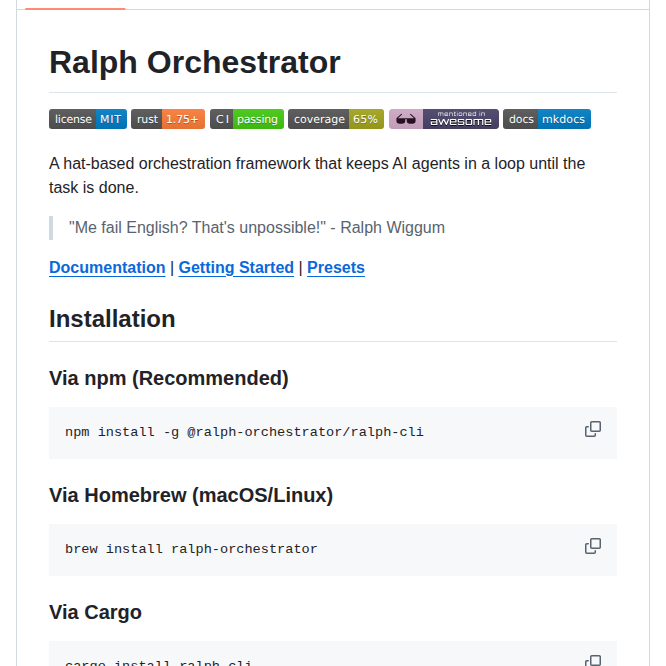Image resolution: width=666 pixels, height=666 pixels.
Task: Open the Presets link
Action: coord(336,268)
